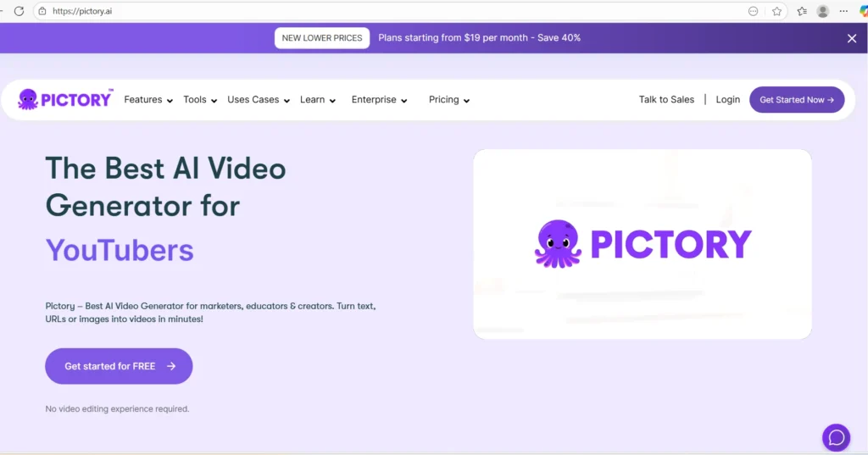This screenshot has height=455, width=868.
Task: Open the Copilot icon in the toolbar
Action: (x=864, y=11)
